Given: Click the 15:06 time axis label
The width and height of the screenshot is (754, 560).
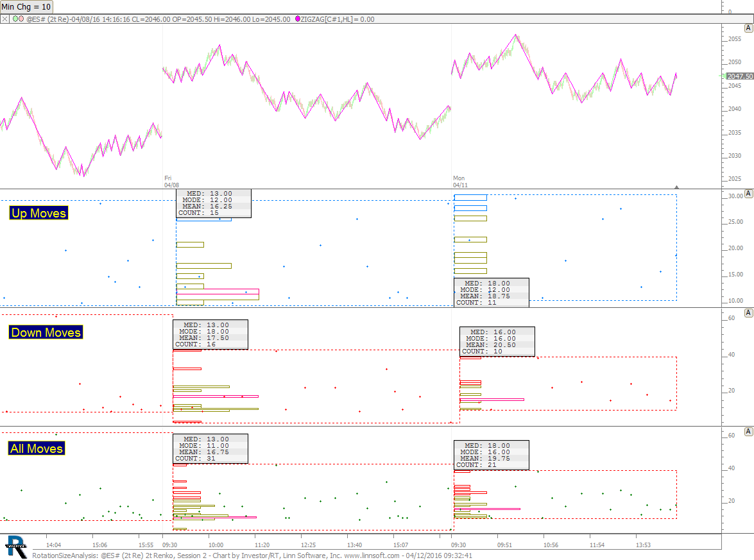Looking at the screenshot, I should click(99, 545).
